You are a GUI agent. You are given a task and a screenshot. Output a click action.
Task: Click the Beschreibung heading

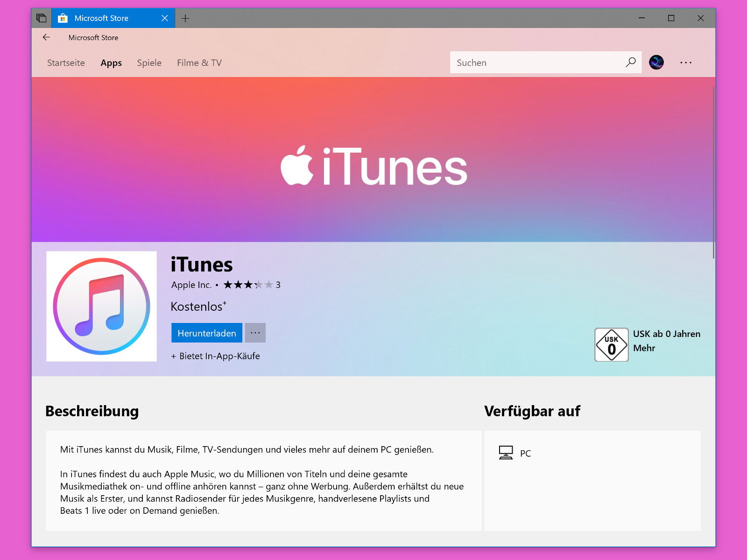92,411
